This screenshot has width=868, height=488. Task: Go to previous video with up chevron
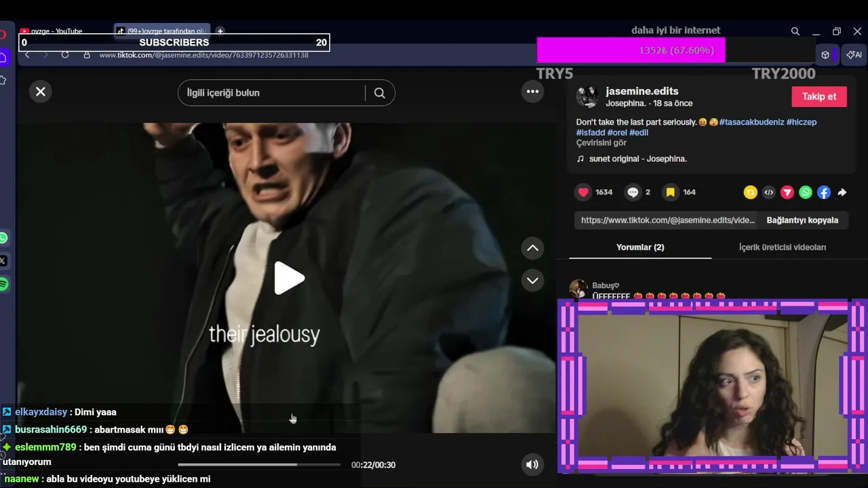coord(532,248)
